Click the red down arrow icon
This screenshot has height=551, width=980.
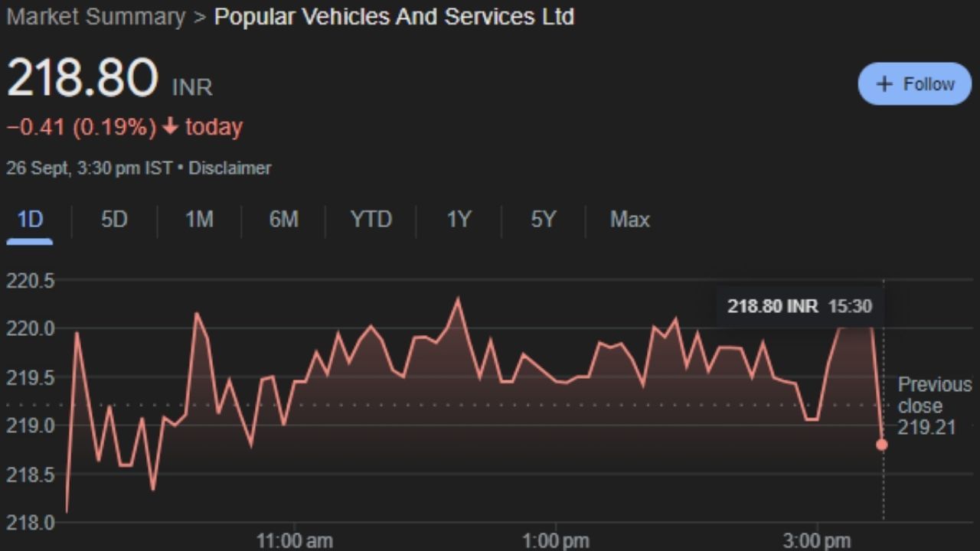[x=170, y=127]
